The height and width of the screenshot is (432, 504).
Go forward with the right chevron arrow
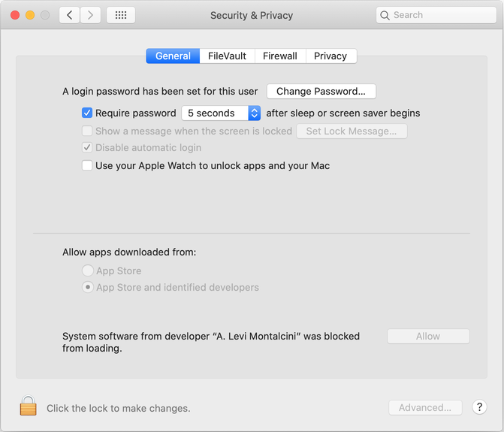[90, 15]
